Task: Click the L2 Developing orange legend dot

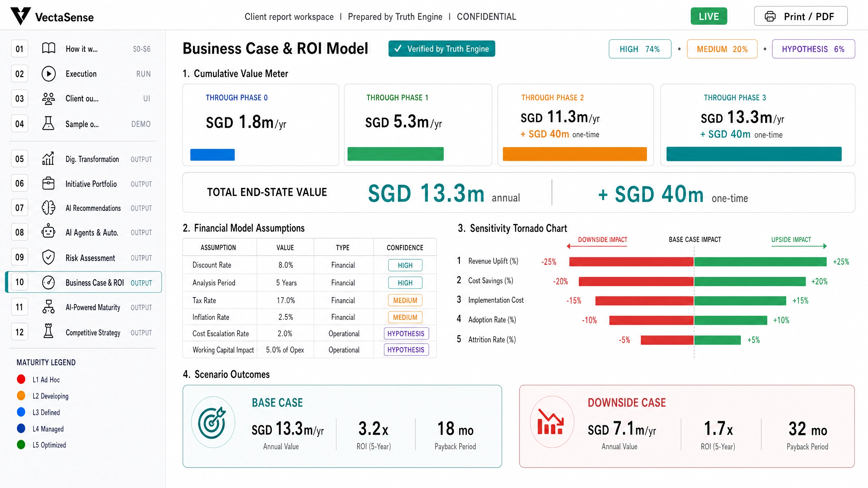Action: (21, 395)
